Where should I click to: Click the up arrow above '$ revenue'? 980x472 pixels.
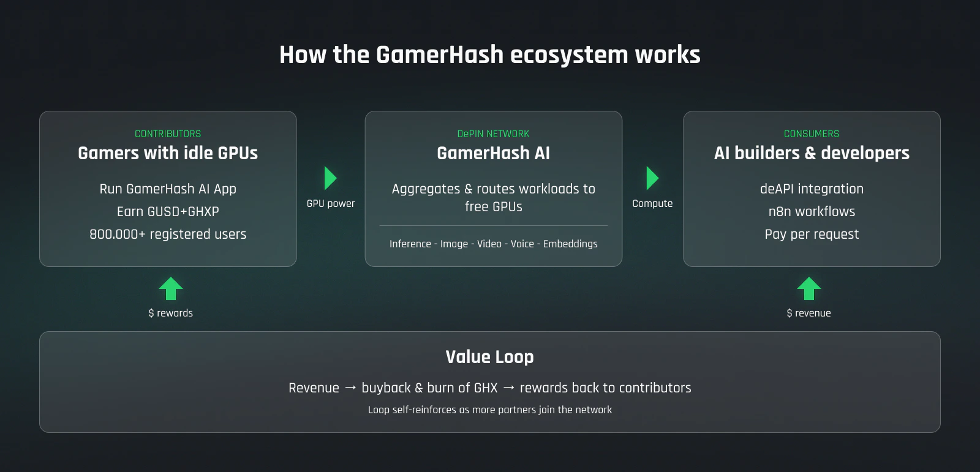(809, 288)
